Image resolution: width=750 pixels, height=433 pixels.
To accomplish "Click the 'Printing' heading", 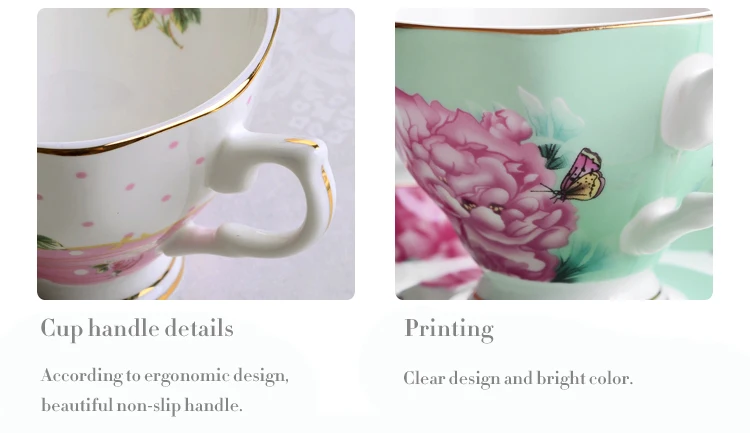I will coord(449,329).
